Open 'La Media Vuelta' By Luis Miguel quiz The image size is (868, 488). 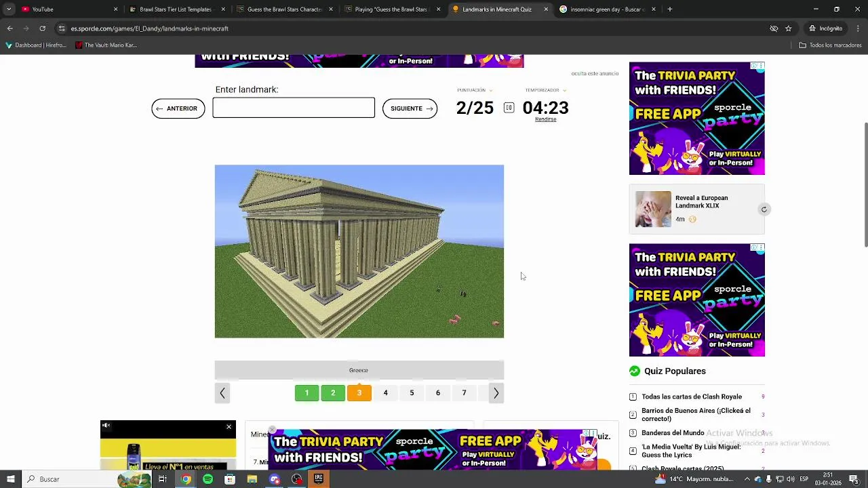(691, 451)
